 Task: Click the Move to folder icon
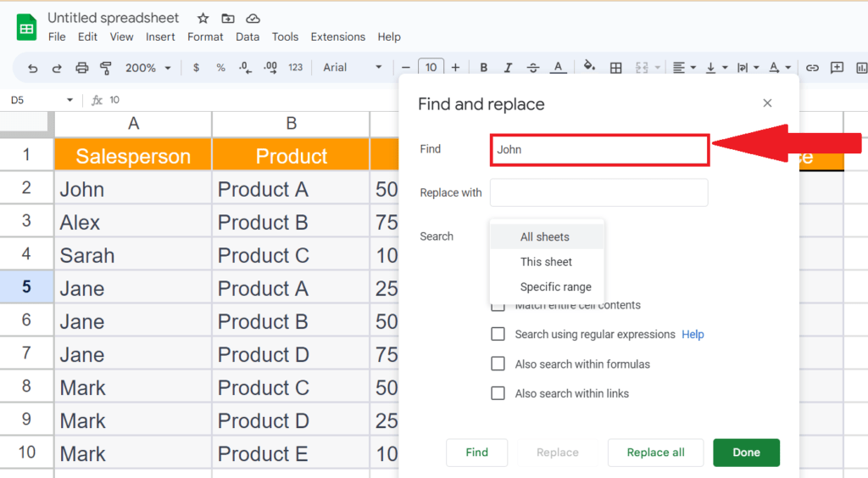(x=227, y=19)
